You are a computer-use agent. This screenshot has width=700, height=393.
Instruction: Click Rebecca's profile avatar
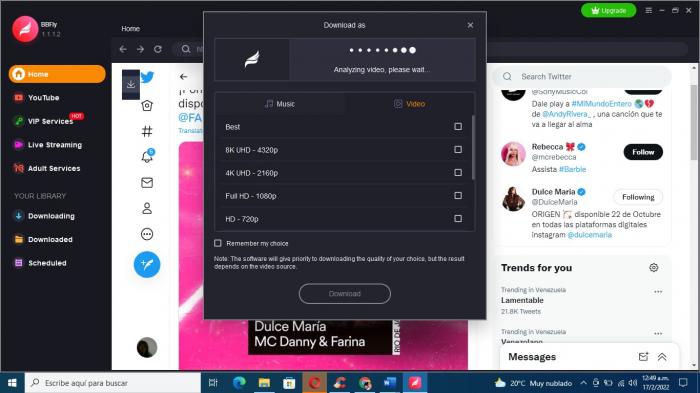[513, 154]
